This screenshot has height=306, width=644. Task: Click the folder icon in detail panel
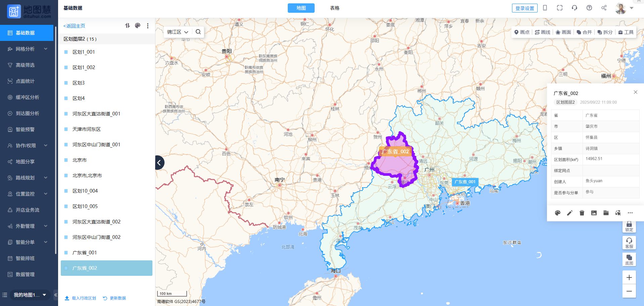[606, 213]
